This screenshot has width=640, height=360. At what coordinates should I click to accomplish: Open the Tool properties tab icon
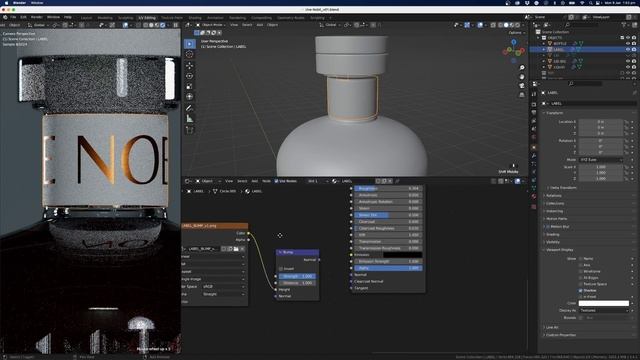click(x=534, y=94)
